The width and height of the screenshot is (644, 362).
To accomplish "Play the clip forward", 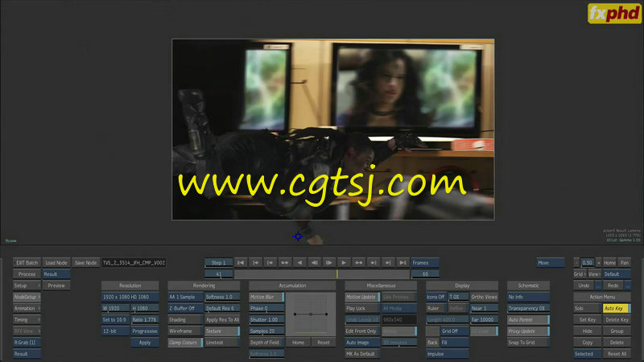I will pyautogui.click(x=345, y=263).
